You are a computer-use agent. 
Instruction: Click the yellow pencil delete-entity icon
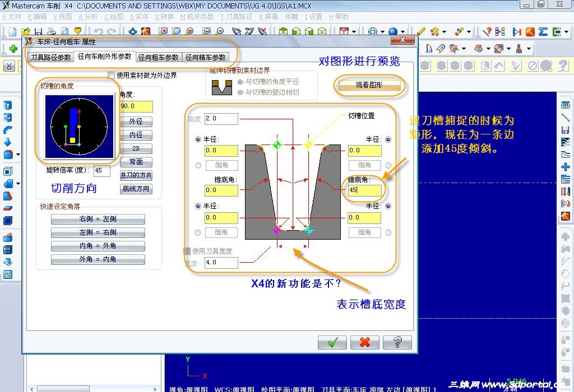[x=421, y=32]
